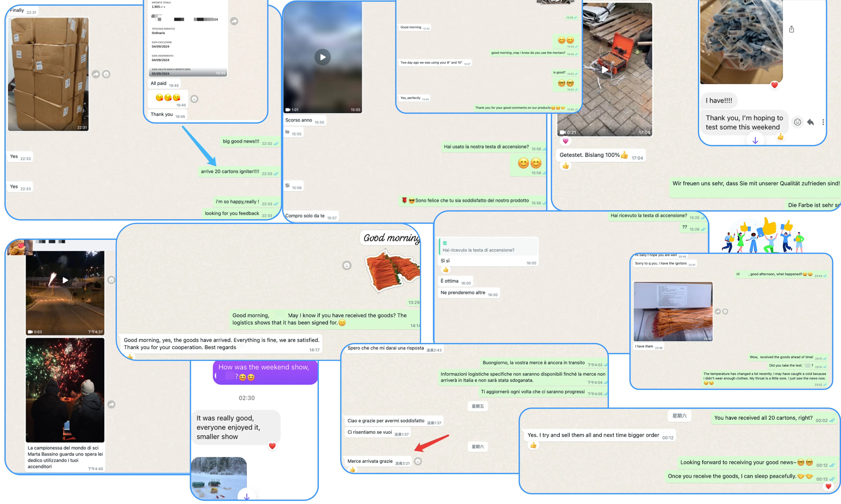The image size is (841, 504).
Task: Click reply arrow next to hoping to test message
Action: (810, 122)
